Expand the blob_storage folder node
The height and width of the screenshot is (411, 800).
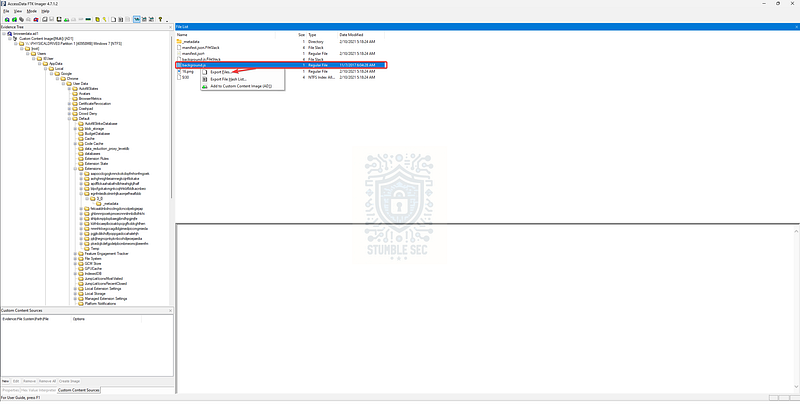(x=75, y=129)
